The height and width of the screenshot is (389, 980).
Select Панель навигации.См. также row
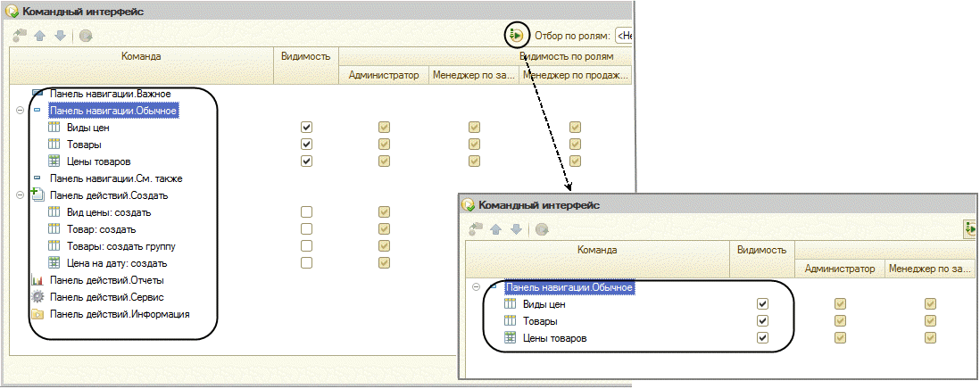click(x=116, y=178)
